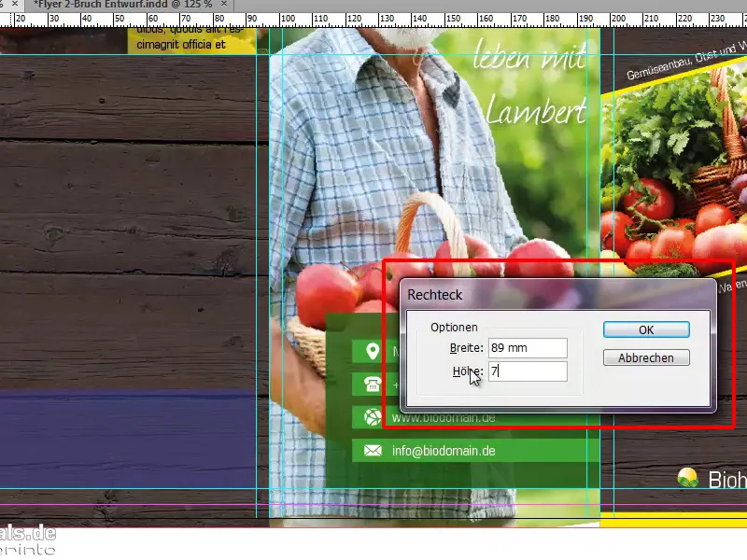Click the blue rectangle on the wood background
This screenshot has width=747, height=560.
(128, 440)
